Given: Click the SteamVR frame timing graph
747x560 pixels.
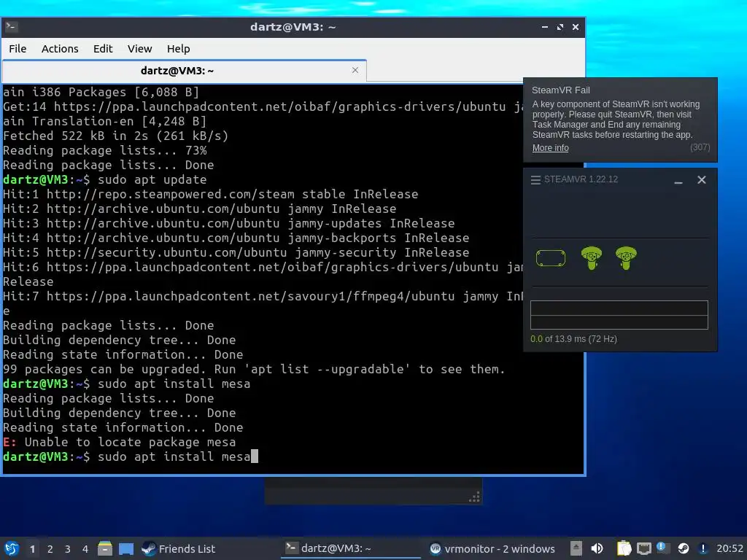Looking at the screenshot, I should coord(619,315).
